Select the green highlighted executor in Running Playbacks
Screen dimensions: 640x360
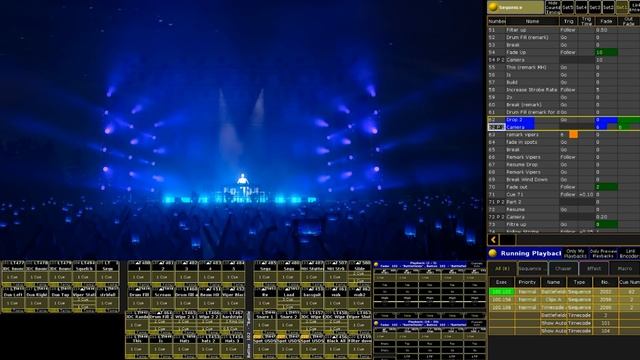501,292
